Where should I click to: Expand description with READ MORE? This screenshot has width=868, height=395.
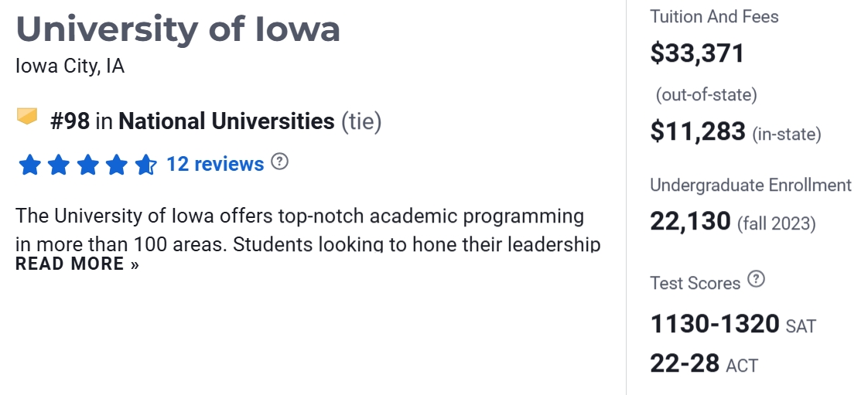pos(77,264)
